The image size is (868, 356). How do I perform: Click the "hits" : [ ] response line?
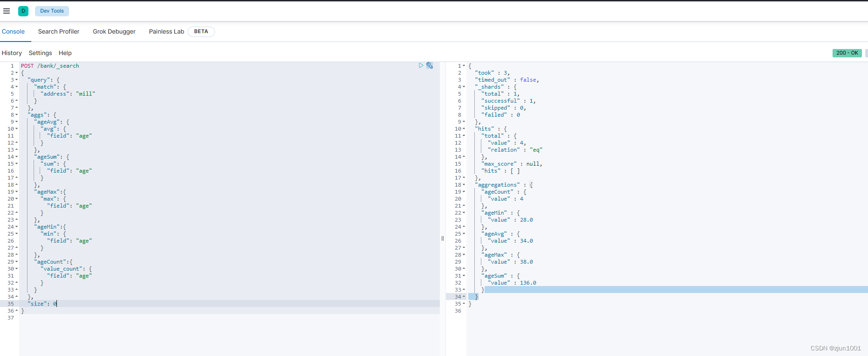pos(500,171)
